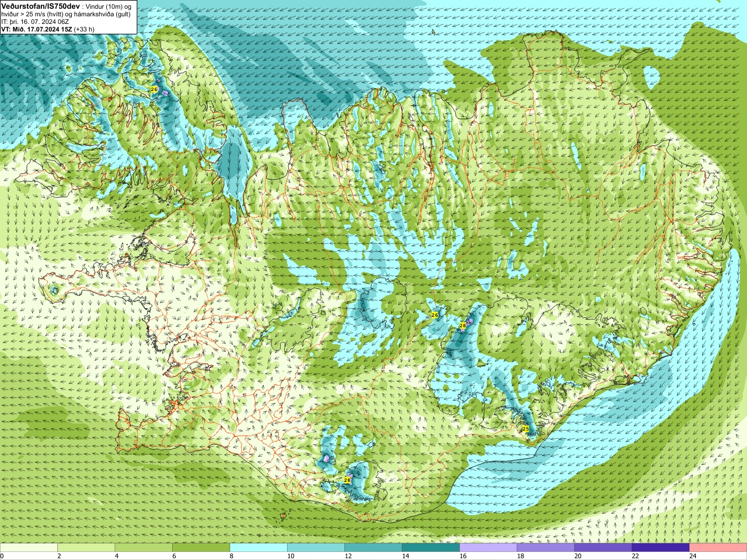The width and height of the screenshot is (747, 560).
Task: Click the yellow 26 gust marker in the Westfjords
Action: [x=154, y=89]
